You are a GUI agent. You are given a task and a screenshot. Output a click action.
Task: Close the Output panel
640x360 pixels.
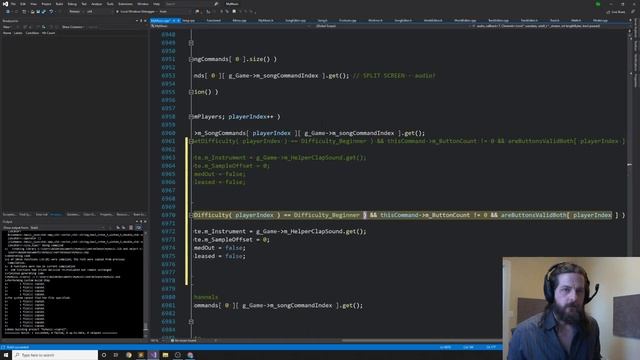tap(145, 222)
